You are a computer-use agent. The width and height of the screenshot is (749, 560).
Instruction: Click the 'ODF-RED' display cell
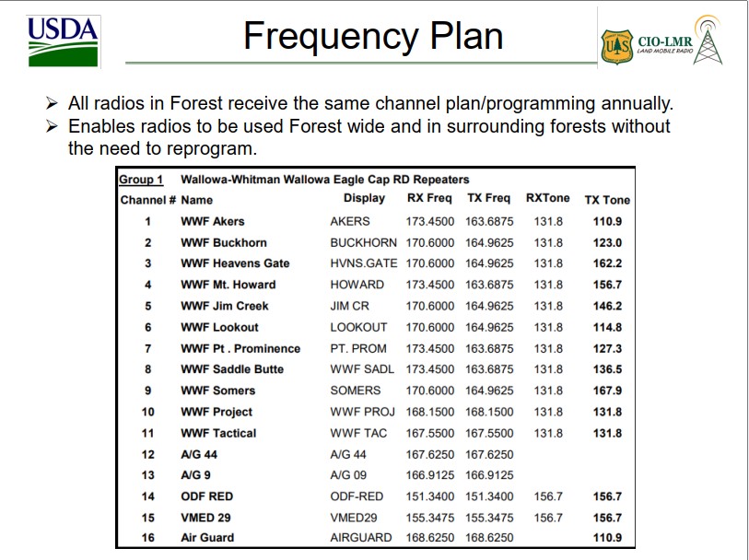pos(357,497)
